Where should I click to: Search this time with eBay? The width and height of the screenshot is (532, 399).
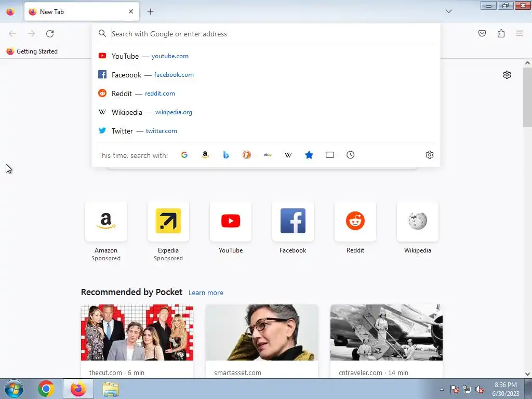click(x=268, y=155)
